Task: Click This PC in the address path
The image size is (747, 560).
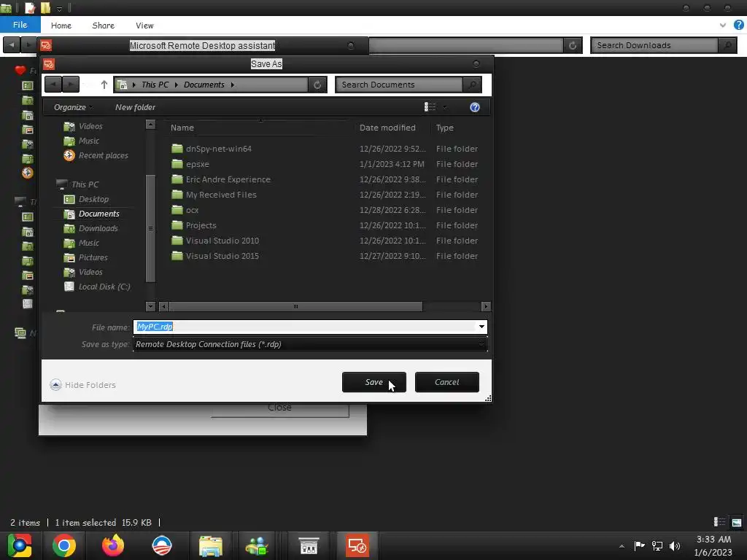Action: (155, 85)
